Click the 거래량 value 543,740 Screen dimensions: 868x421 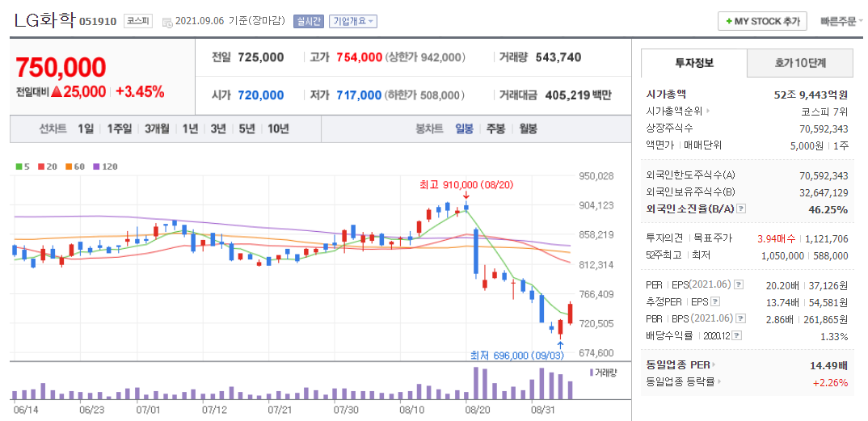click(x=558, y=57)
